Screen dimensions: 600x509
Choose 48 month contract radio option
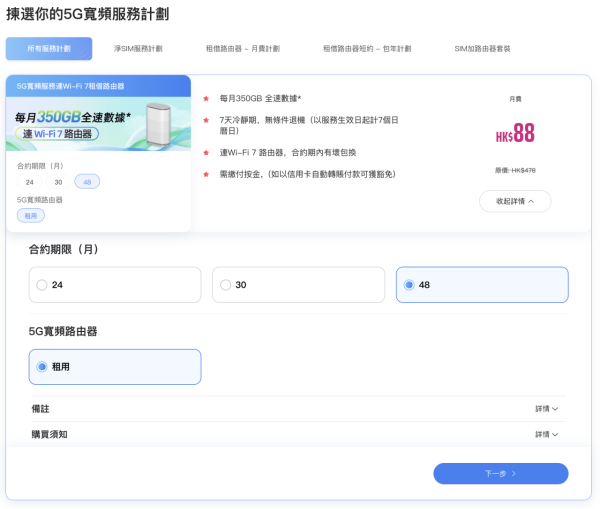[482, 285]
